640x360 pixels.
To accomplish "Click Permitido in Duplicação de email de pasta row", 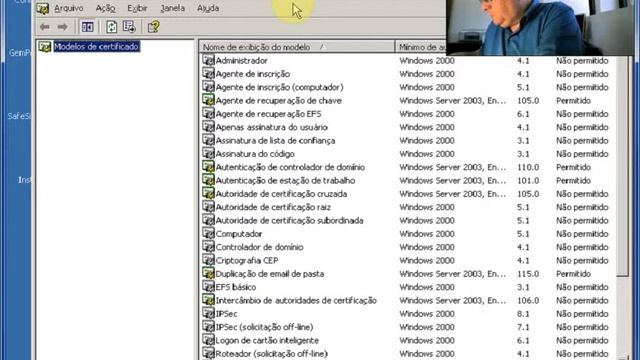I will tap(573, 274).
